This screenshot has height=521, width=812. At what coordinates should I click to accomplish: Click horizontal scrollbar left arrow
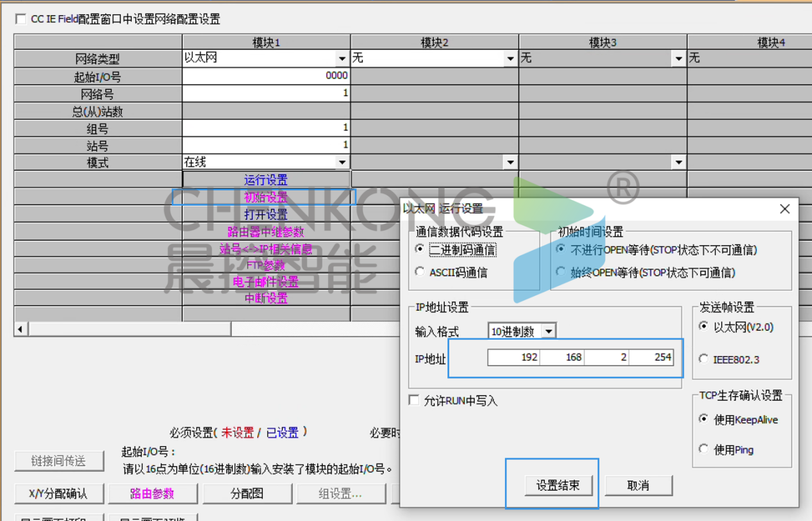tap(21, 329)
